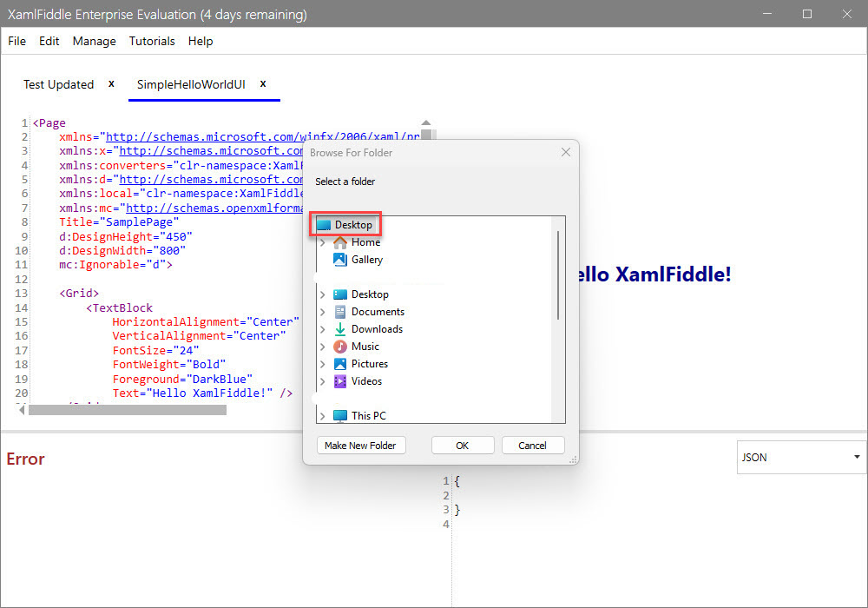Choose the Documents folder icon
Viewport: 868px width, 608px height.
pos(340,312)
